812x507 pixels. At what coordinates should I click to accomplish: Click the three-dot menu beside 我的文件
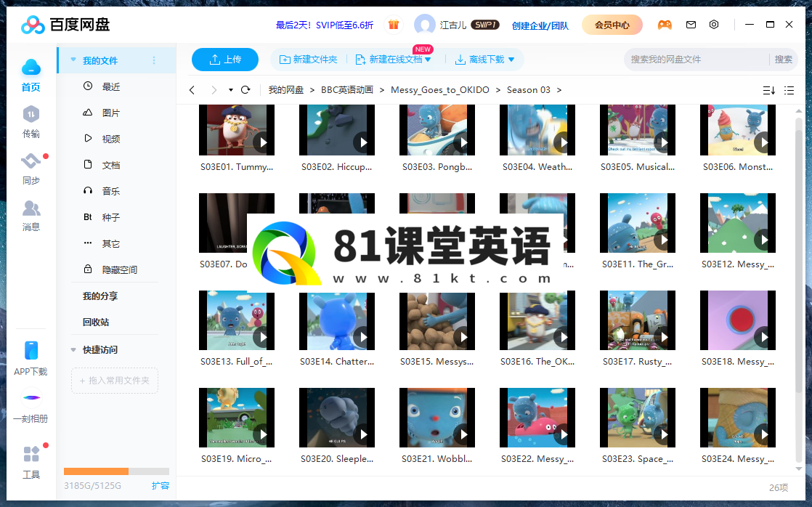(154, 60)
